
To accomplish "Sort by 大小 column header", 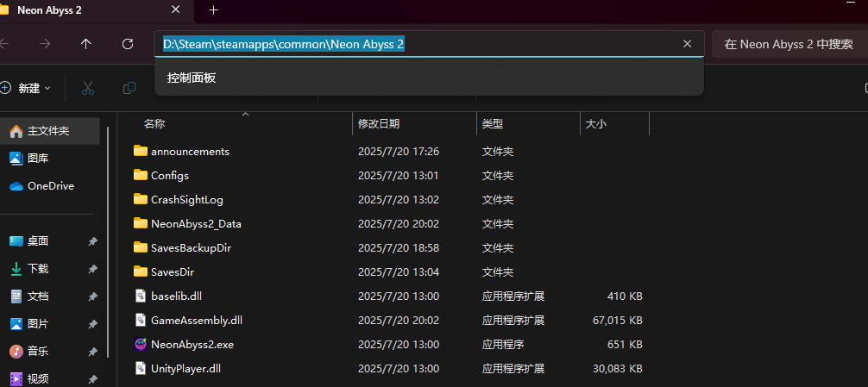I will pos(596,124).
